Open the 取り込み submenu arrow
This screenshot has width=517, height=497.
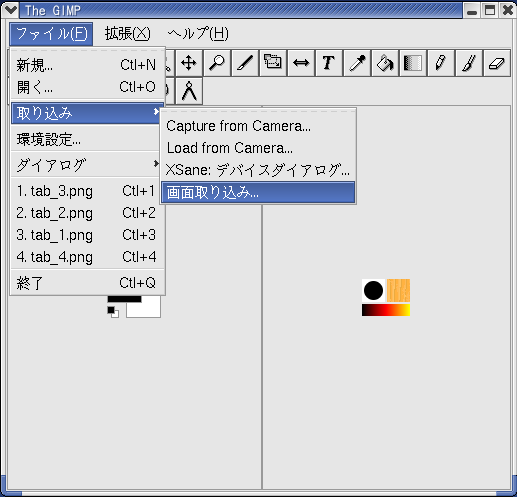pyautogui.click(x=156, y=112)
